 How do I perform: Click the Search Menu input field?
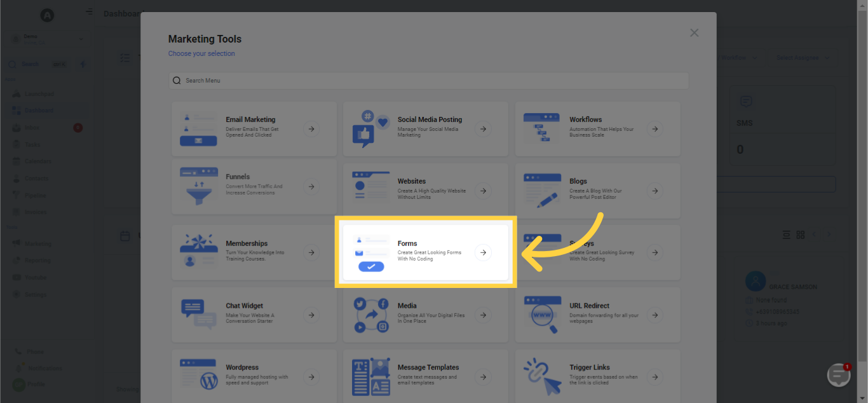pyautogui.click(x=429, y=81)
